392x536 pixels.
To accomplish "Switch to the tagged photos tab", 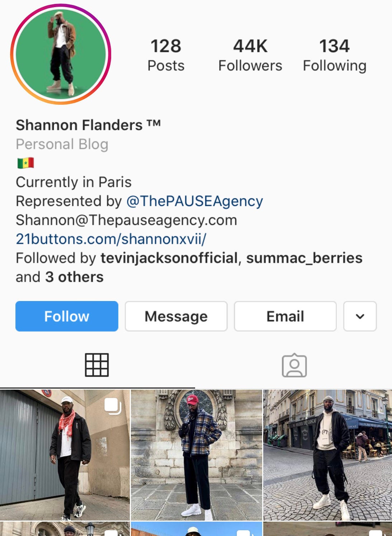I will coord(294,365).
